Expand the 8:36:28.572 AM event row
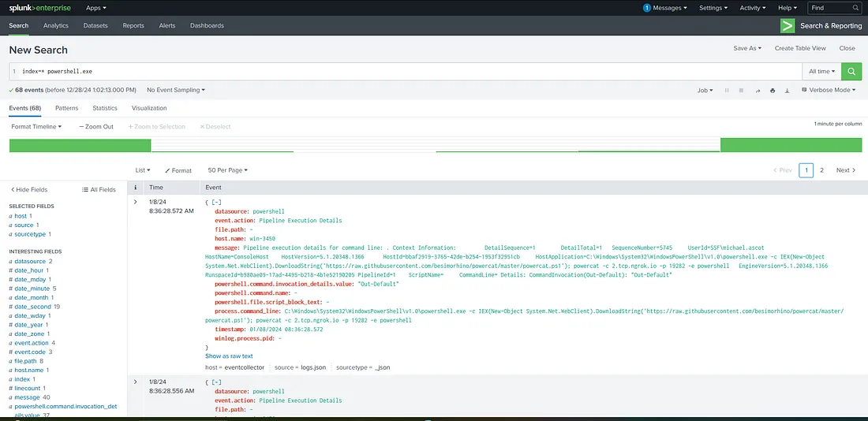The image size is (868, 421). [135, 202]
